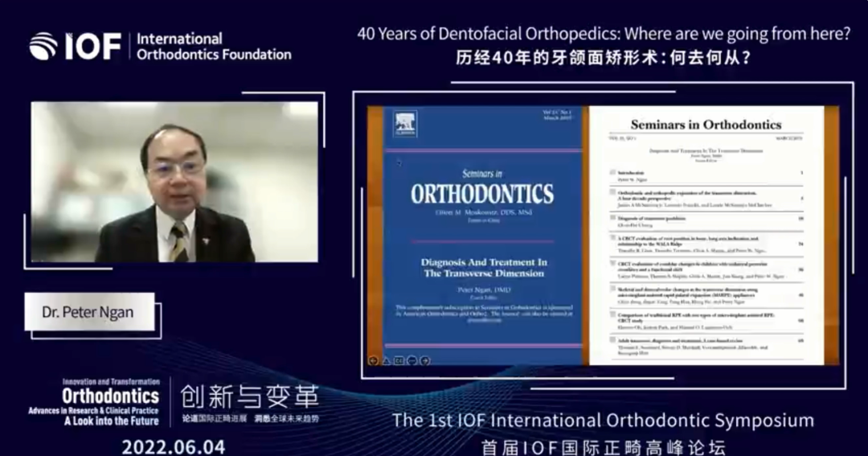Advance to next slide with the forward arrow
Image resolution: width=868 pixels, height=456 pixels.
coord(425,361)
